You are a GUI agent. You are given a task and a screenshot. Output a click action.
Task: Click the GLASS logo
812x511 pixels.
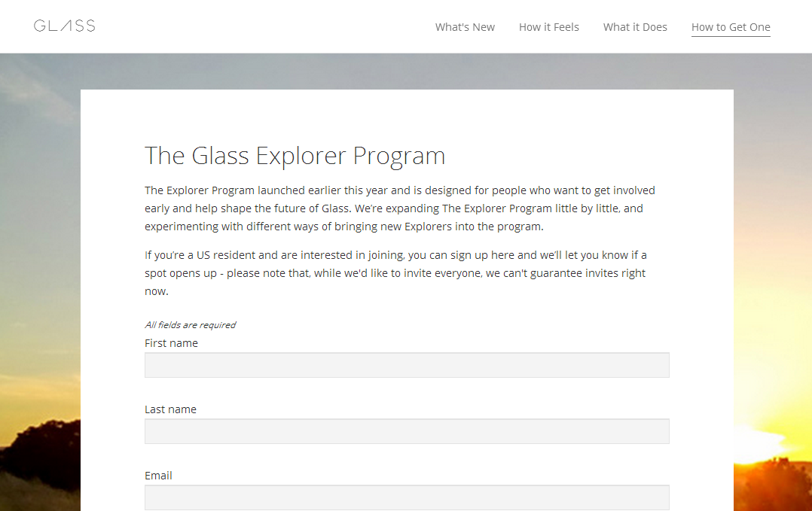click(x=65, y=26)
